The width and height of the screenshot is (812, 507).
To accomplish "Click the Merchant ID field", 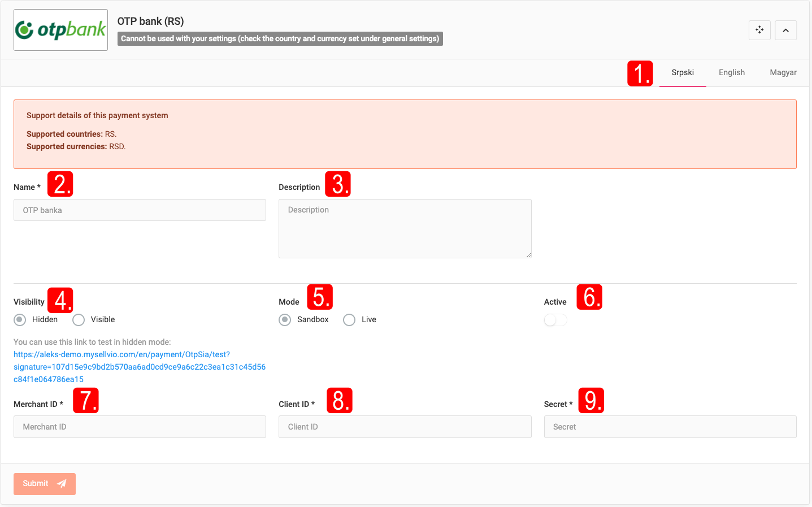I will click(x=140, y=427).
